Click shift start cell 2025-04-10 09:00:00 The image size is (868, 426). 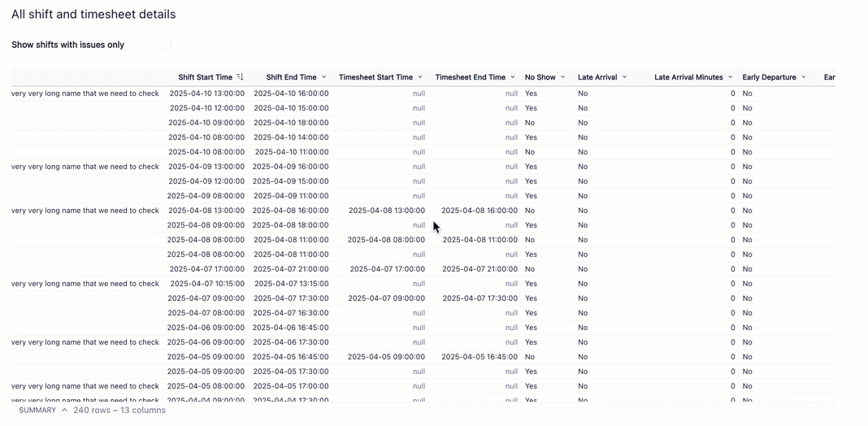pyautogui.click(x=206, y=123)
